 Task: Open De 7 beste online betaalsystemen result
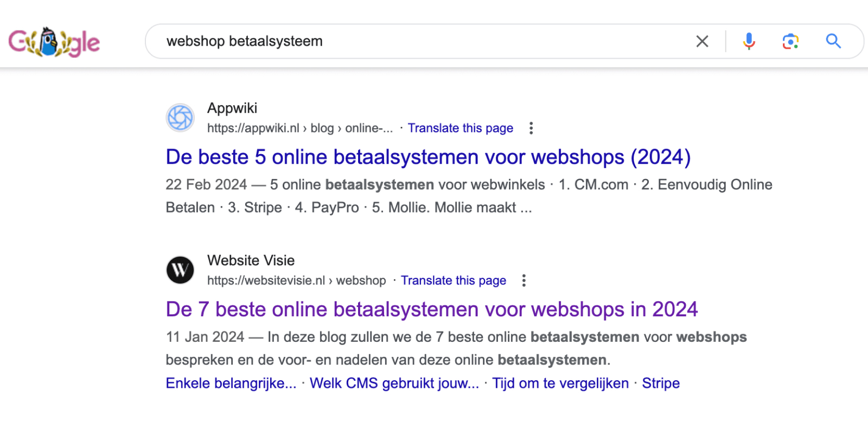[431, 309]
